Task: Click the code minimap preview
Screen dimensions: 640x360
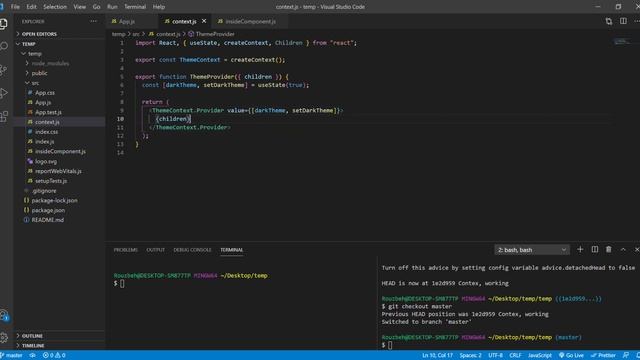Action: 622,41
